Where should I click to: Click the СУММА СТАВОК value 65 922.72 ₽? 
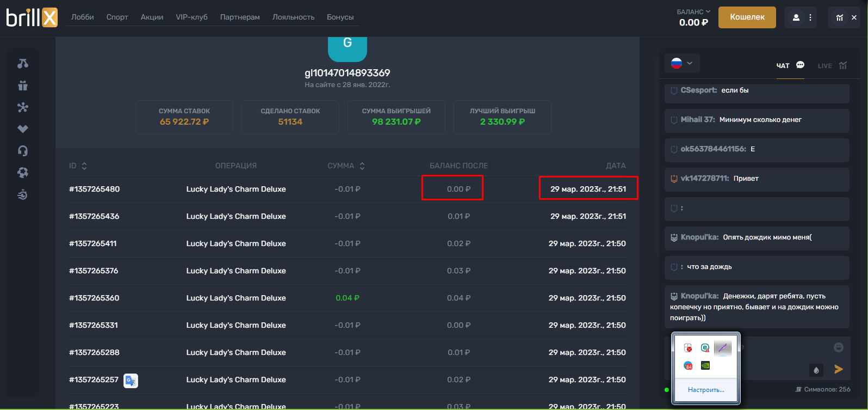184,122
